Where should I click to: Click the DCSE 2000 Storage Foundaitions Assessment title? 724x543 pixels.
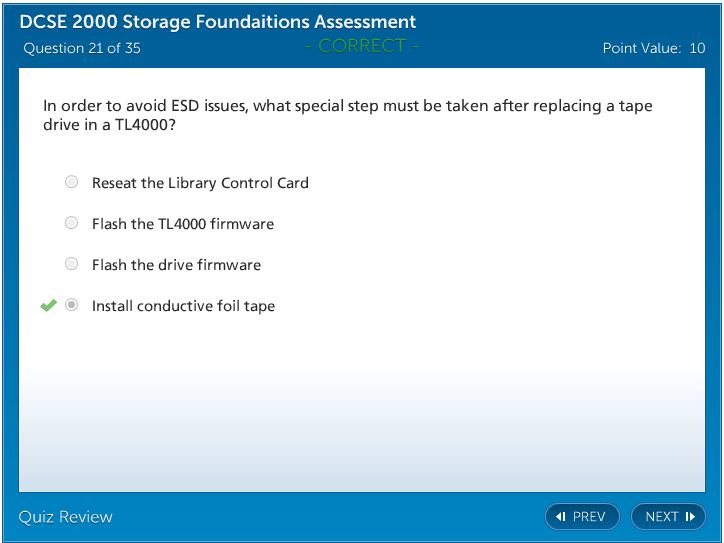pos(218,22)
